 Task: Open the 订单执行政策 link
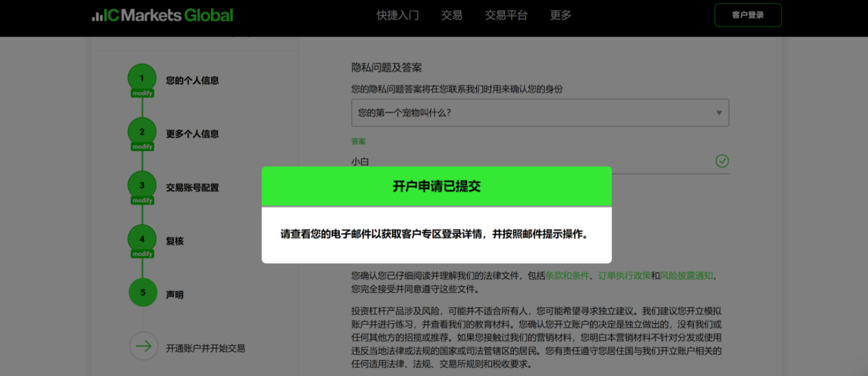[x=624, y=276]
